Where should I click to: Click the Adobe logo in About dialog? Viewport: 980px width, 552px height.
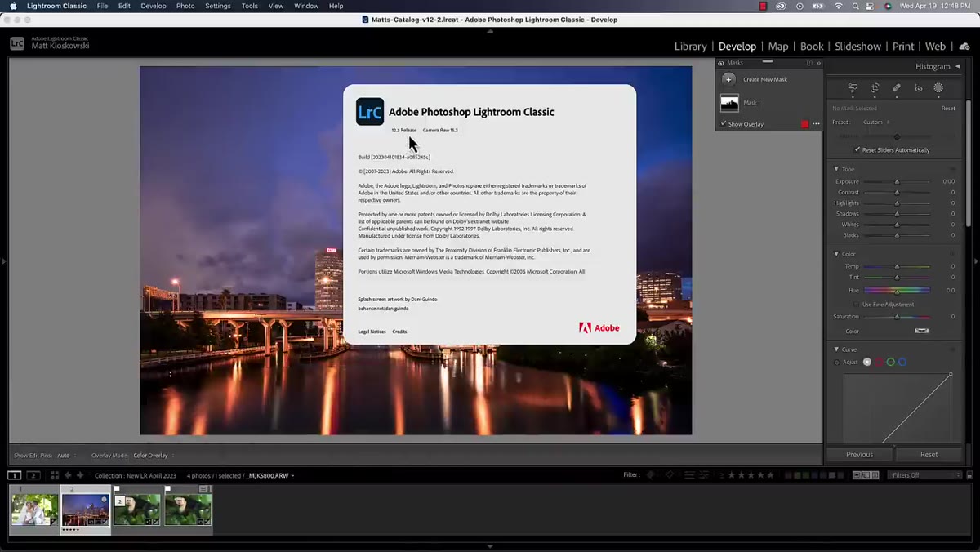click(x=599, y=328)
